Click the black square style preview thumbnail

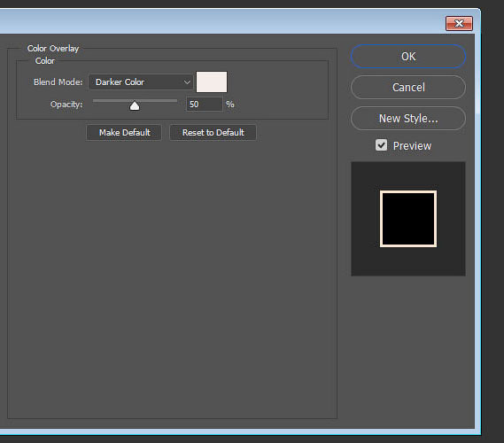408,219
